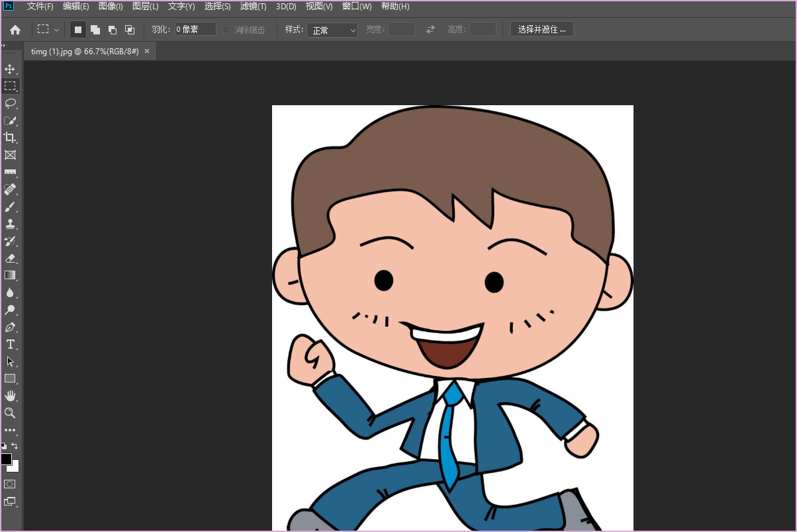Select the Move tool
The height and width of the screenshot is (532, 797).
click(x=10, y=69)
